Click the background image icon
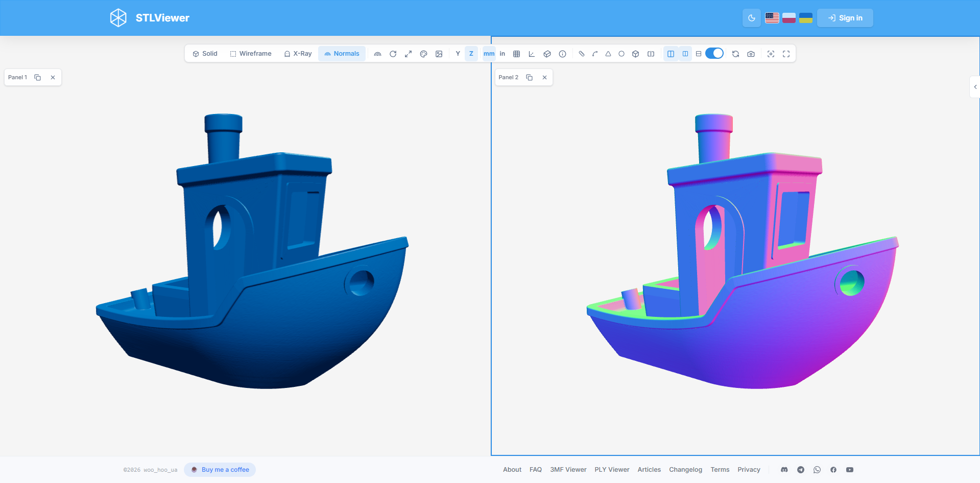The width and height of the screenshot is (980, 483). click(439, 54)
